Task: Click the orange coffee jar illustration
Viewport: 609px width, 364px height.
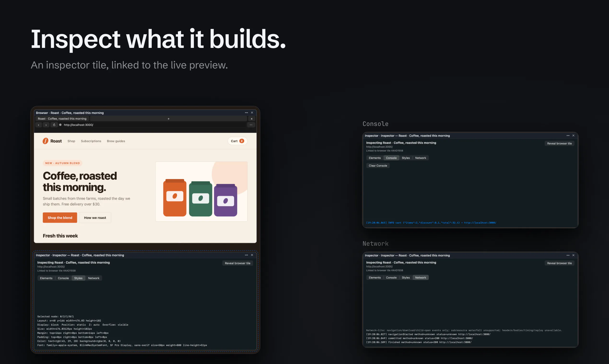Action: pyautogui.click(x=175, y=198)
